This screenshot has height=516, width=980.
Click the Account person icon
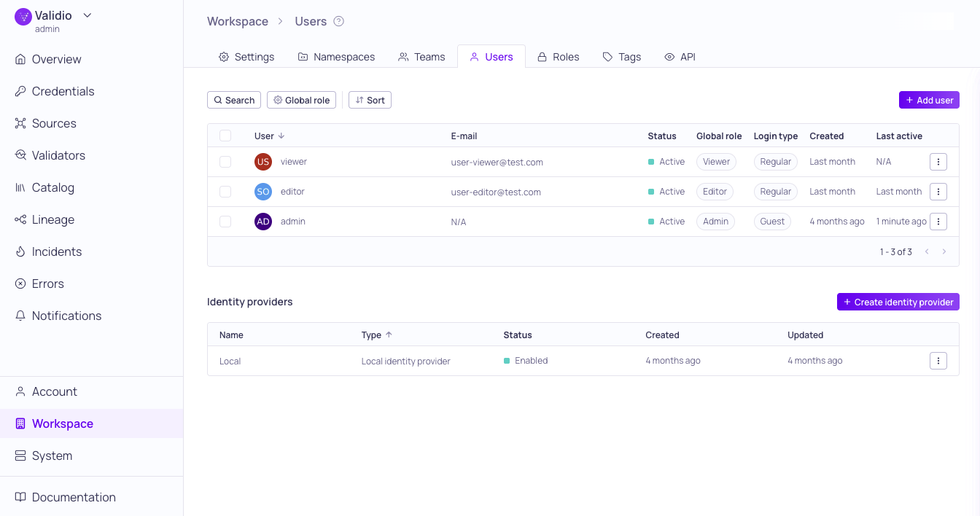click(x=20, y=391)
